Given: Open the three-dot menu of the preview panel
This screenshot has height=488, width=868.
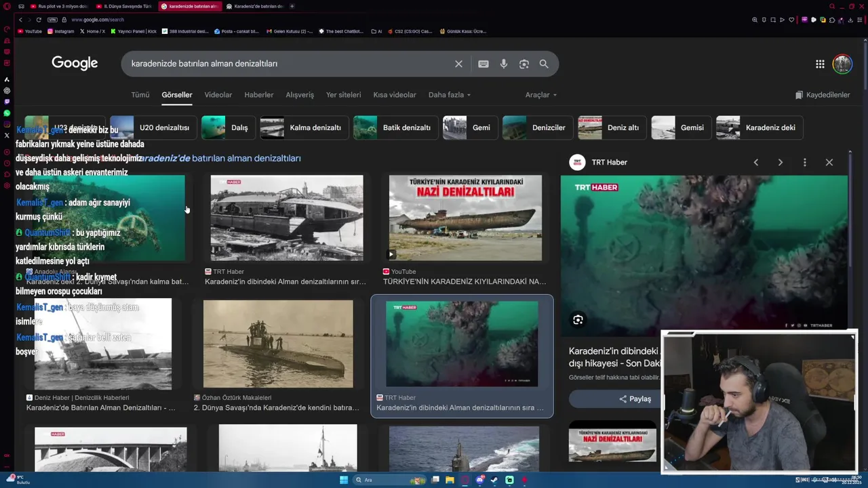Looking at the screenshot, I should coord(805,162).
